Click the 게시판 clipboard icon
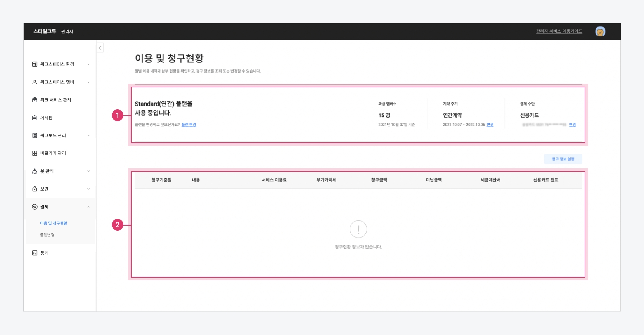The width and height of the screenshot is (644, 335). tap(35, 118)
